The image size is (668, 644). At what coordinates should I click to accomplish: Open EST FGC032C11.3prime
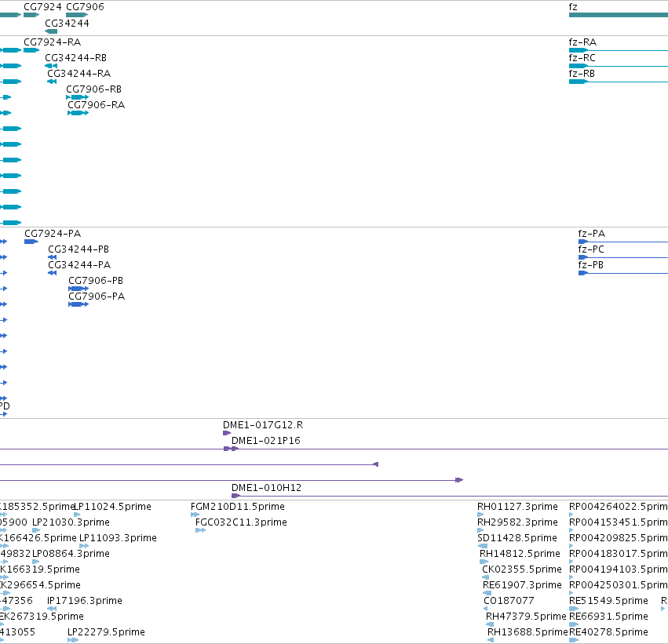(x=241, y=522)
